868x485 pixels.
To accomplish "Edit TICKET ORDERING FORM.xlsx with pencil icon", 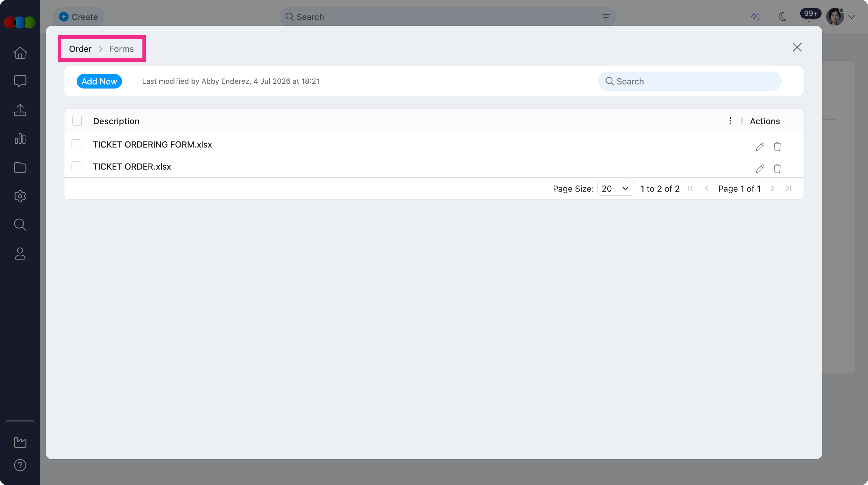I will click(x=760, y=147).
